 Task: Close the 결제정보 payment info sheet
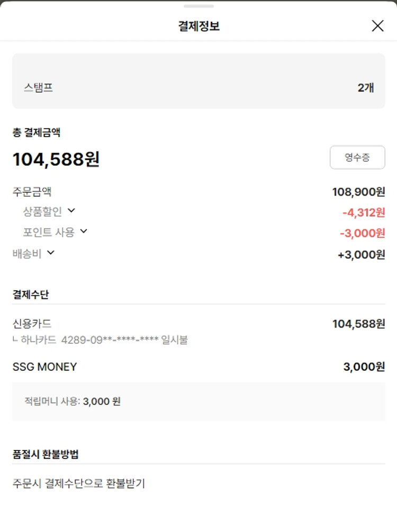pos(377,26)
